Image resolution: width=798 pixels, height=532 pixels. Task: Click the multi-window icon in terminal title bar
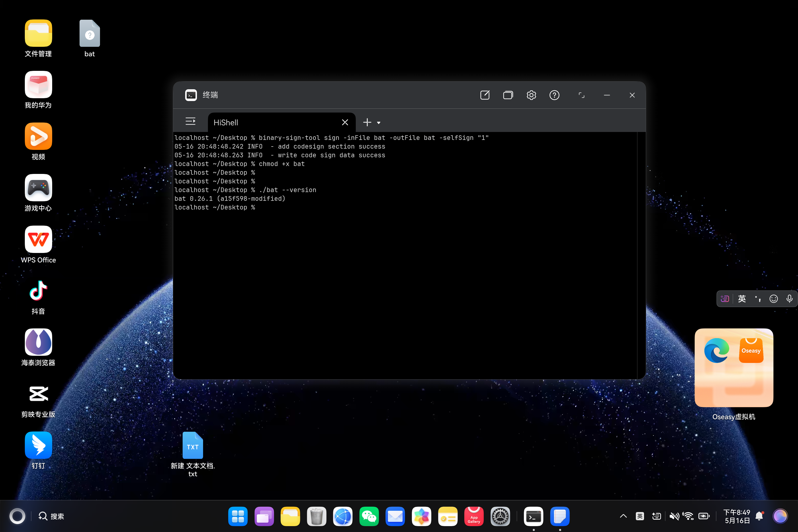[508, 95]
